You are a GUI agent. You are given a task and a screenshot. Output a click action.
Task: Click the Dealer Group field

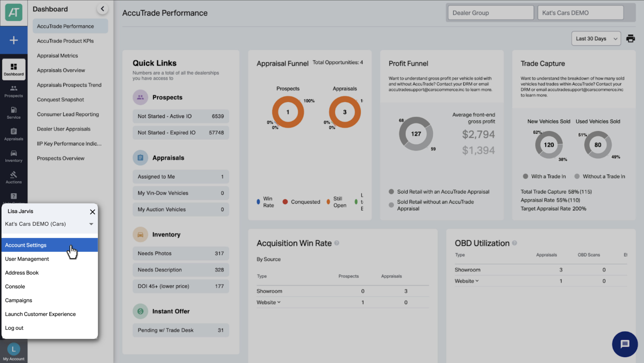[x=491, y=13]
